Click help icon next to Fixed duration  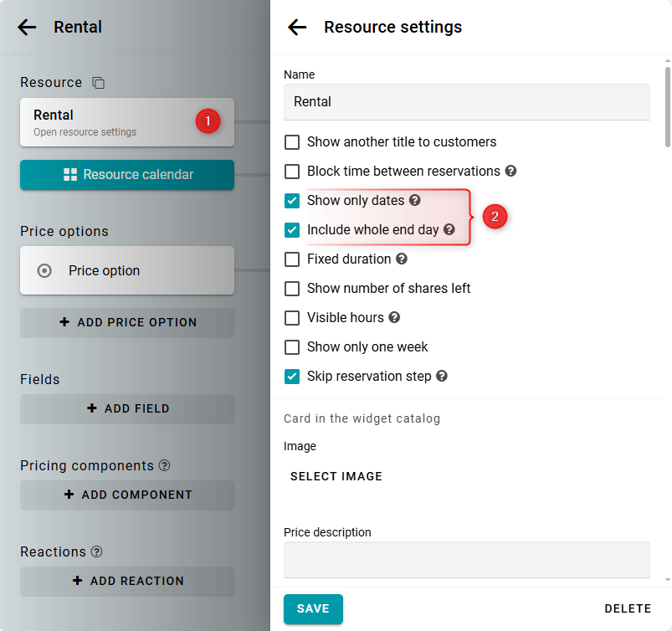[402, 259]
